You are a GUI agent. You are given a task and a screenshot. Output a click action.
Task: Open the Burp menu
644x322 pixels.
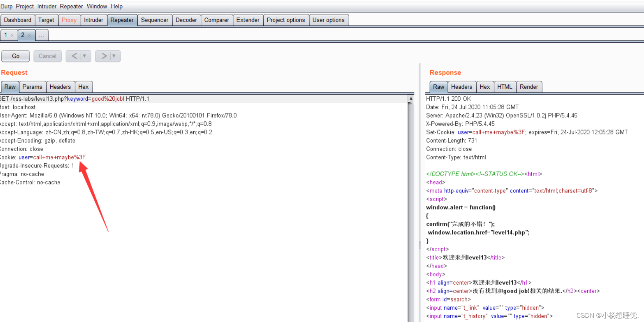click(6, 6)
